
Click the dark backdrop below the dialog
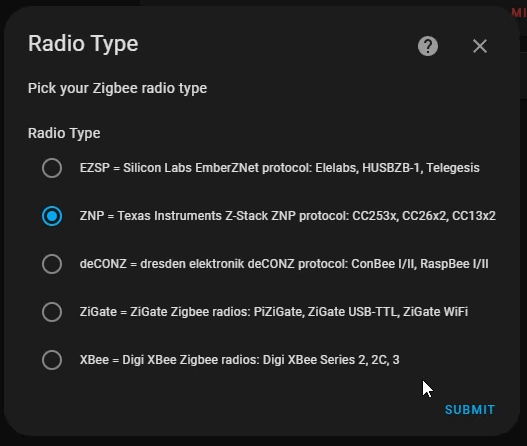pos(264,441)
